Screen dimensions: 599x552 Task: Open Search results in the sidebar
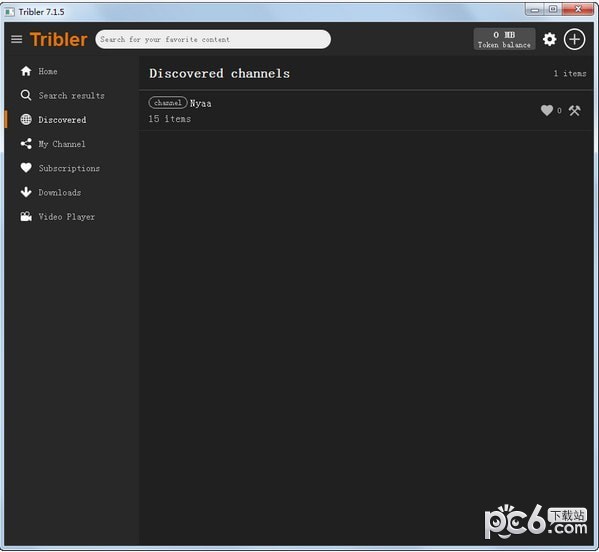pyautogui.click(x=71, y=96)
